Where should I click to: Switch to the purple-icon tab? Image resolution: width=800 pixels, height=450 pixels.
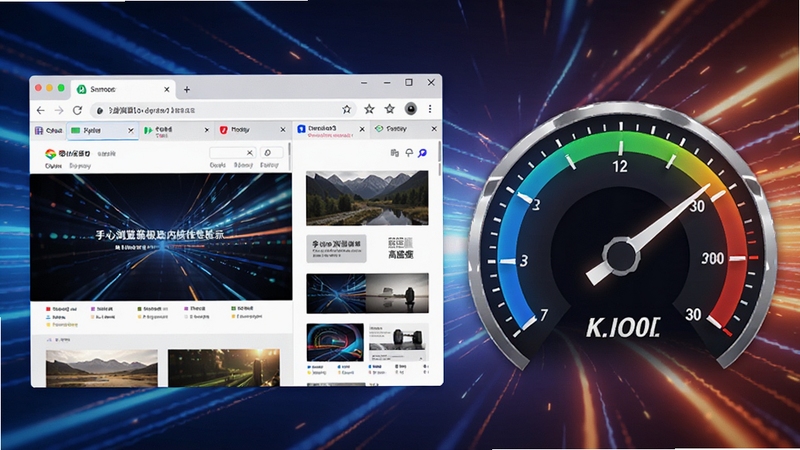pyautogui.click(x=48, y=131)
